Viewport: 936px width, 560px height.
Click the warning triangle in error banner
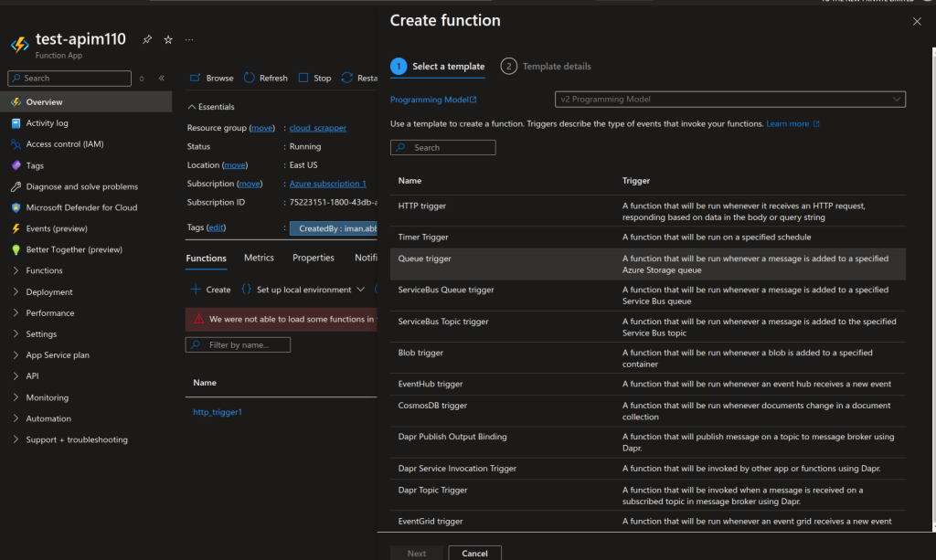tap(198, 319)
